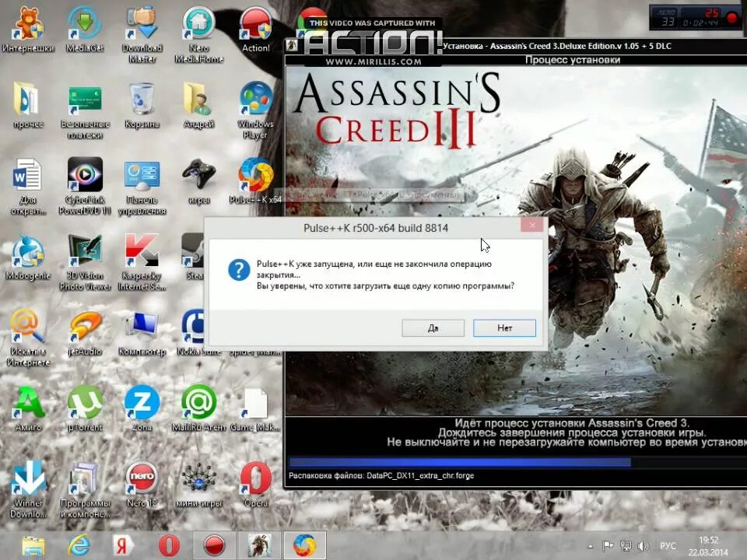Open the Корзина recycle bin

click(142, 105)
